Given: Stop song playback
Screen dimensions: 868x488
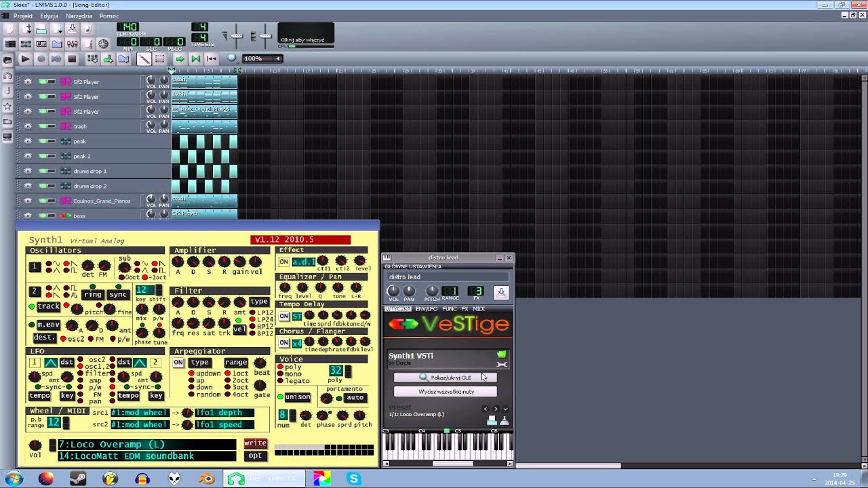Looking at the screenshot, I should [x=72, y=59].
